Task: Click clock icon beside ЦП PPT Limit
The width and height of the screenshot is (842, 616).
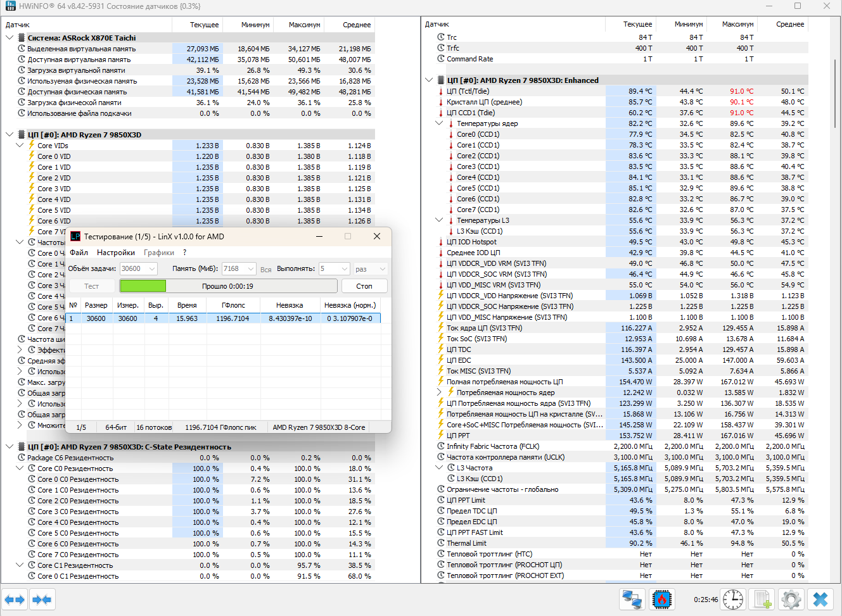Action: pyautogui.click(x=441, y=500)
